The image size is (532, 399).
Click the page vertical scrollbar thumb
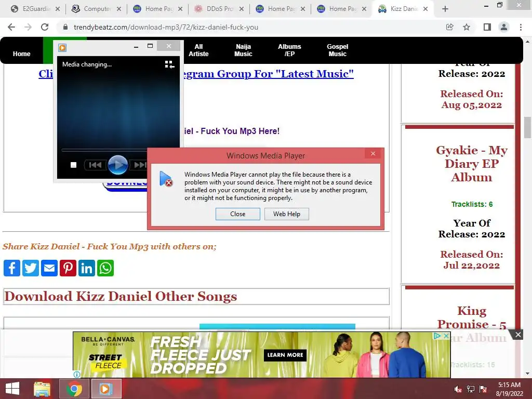click(527, 128)
